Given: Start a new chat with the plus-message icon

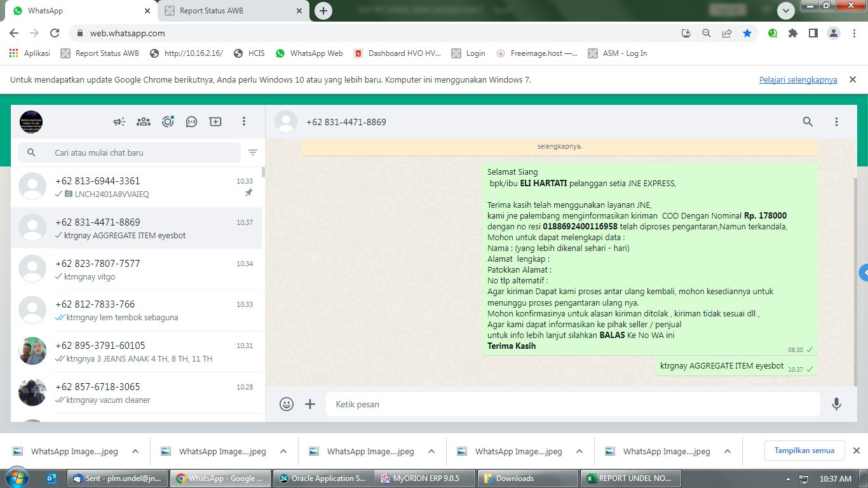Looking at the screenshot, I should 215,121.
